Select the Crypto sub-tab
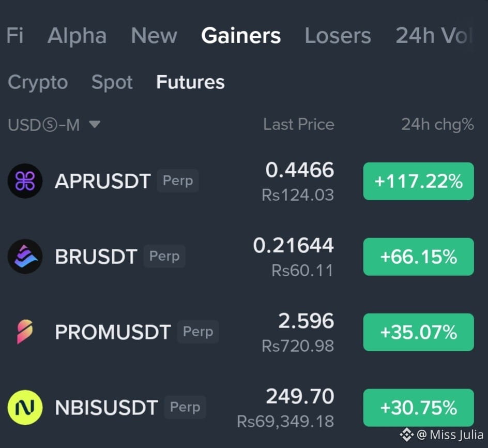This screenshot has height=448, width=488. (38, 82)
